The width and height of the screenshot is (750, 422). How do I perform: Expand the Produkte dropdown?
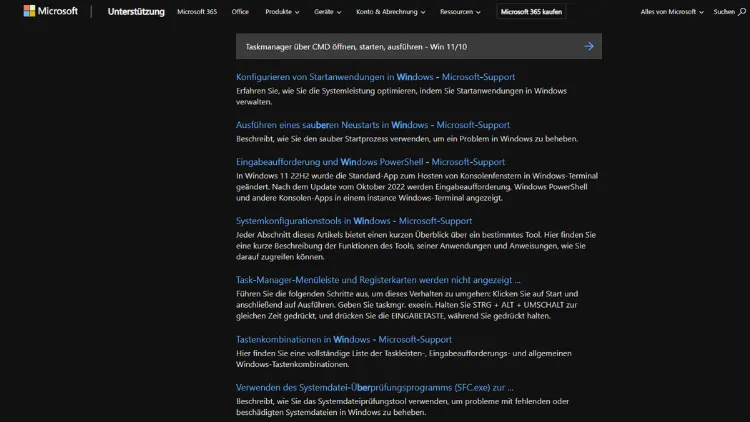coord(282,11)
